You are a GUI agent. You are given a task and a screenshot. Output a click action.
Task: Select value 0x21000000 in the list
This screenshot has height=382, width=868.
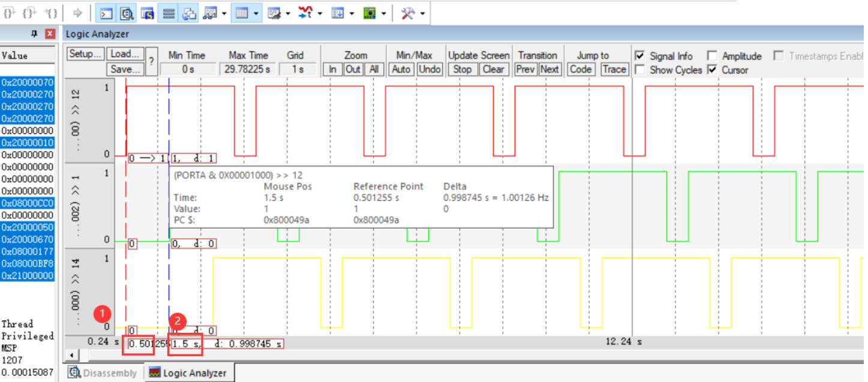[28, 276]
